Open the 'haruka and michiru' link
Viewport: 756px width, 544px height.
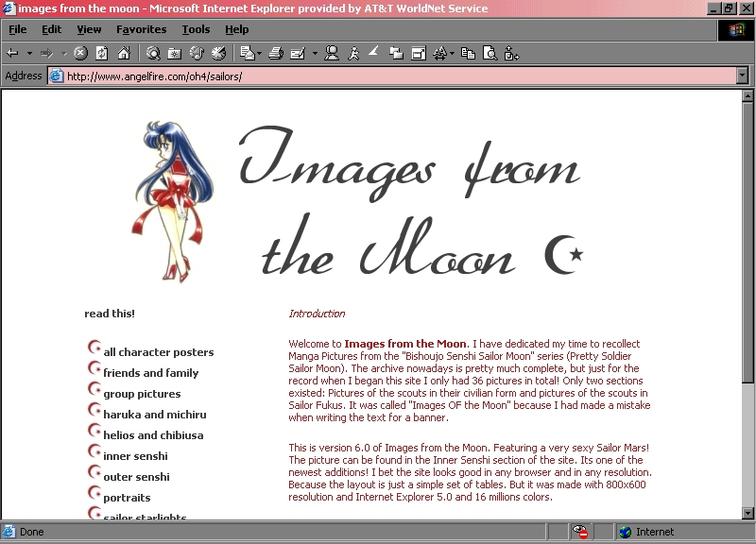(154, 415)
